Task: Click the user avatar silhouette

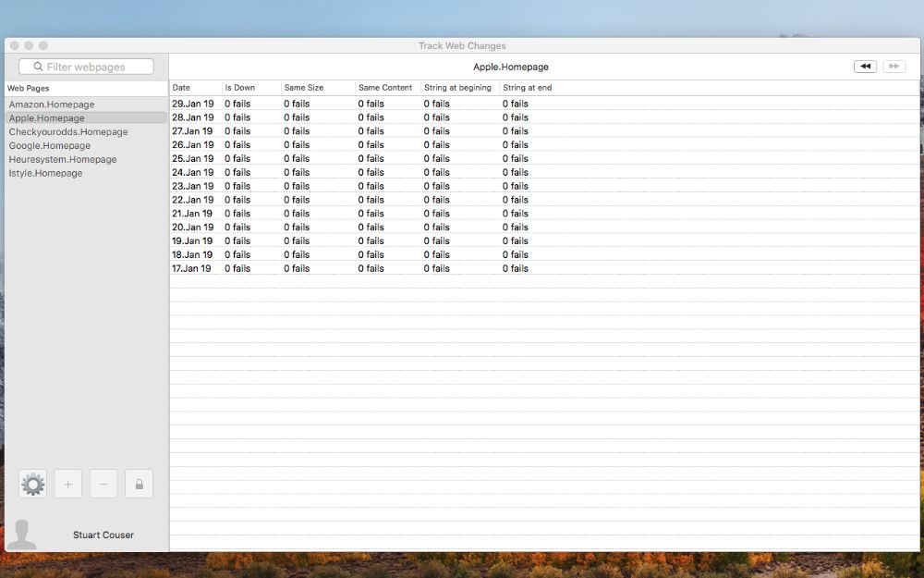Action: click(x=22, y=535)
